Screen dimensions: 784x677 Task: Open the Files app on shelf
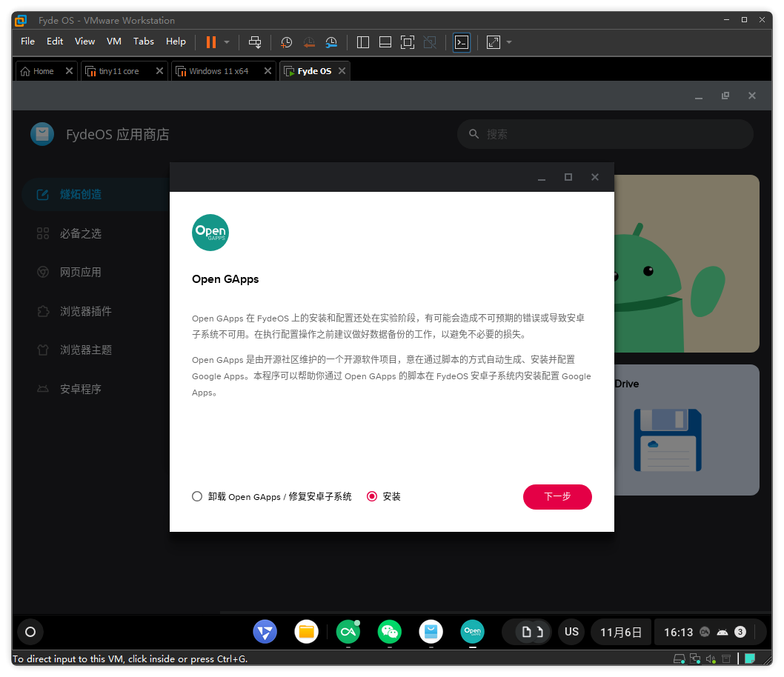[x=306, y=632]
